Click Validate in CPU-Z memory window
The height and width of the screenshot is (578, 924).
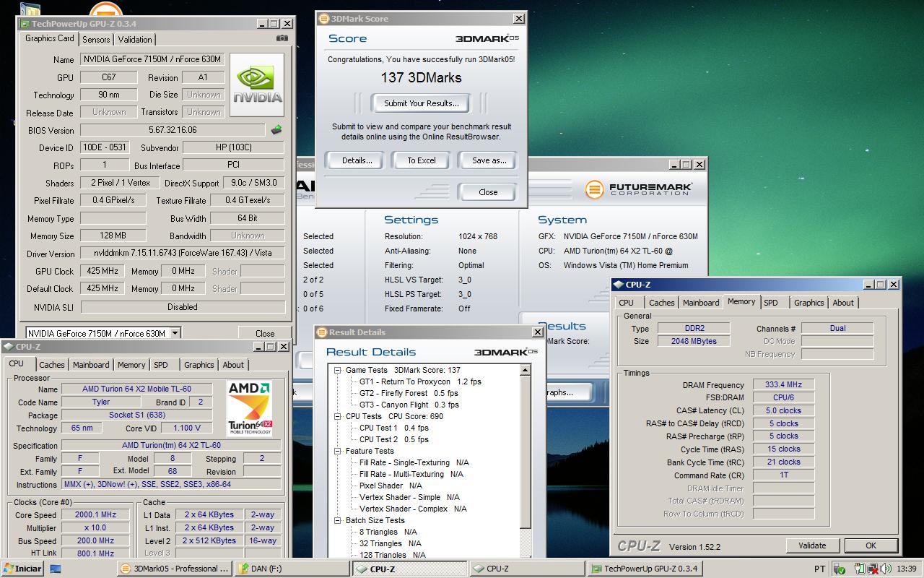click(812, 545)
